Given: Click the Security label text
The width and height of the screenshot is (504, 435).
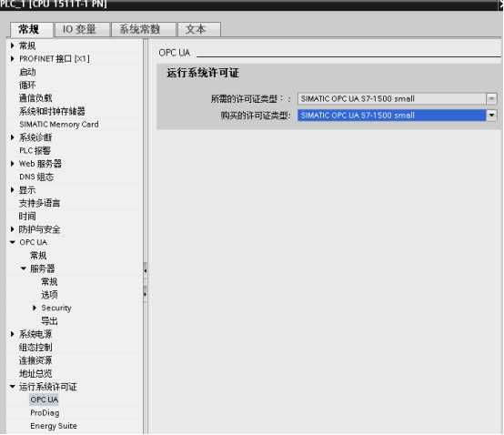Looking at the screenshot, I should [x=55, y=308].
